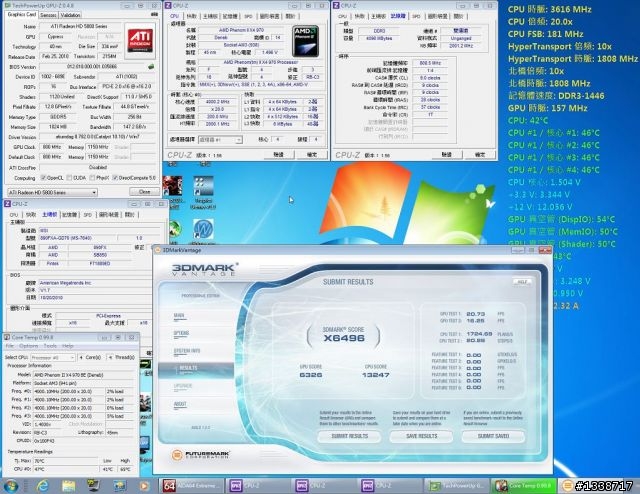The height and width of the screenshot is (494, 640).
Task: Select CPU tab in mainboard CPU-Z window
Action: tap(14, 215)
